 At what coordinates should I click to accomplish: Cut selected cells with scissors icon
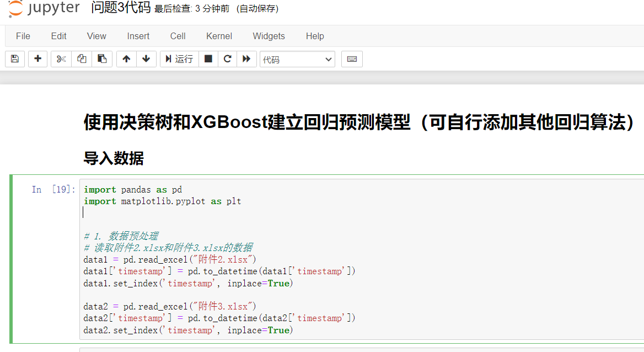61,59
